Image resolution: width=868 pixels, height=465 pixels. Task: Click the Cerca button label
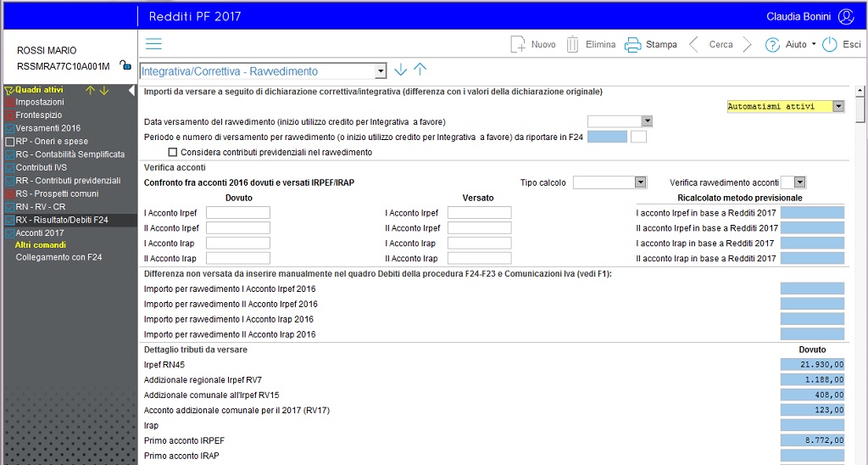click(x=721, y=44)
